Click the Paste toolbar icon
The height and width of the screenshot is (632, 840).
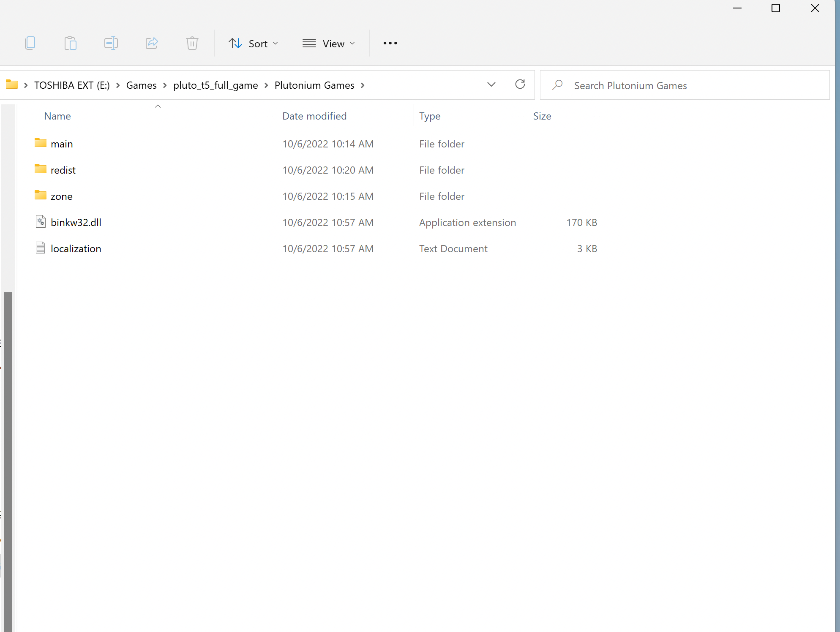pos(71,43)
